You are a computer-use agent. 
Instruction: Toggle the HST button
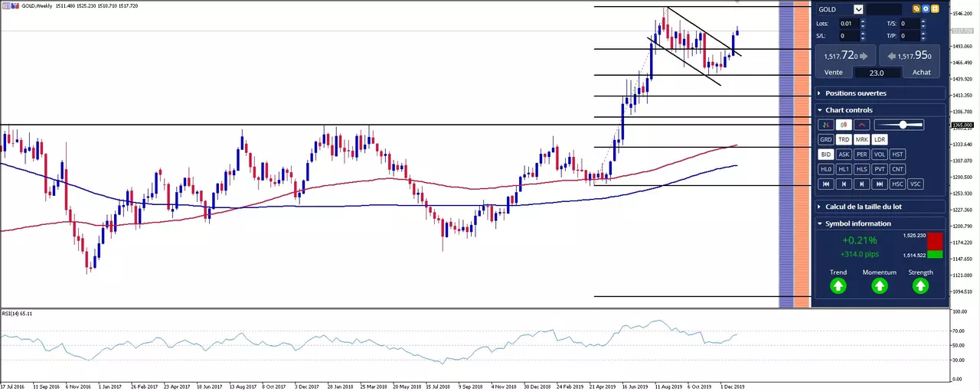897,155
